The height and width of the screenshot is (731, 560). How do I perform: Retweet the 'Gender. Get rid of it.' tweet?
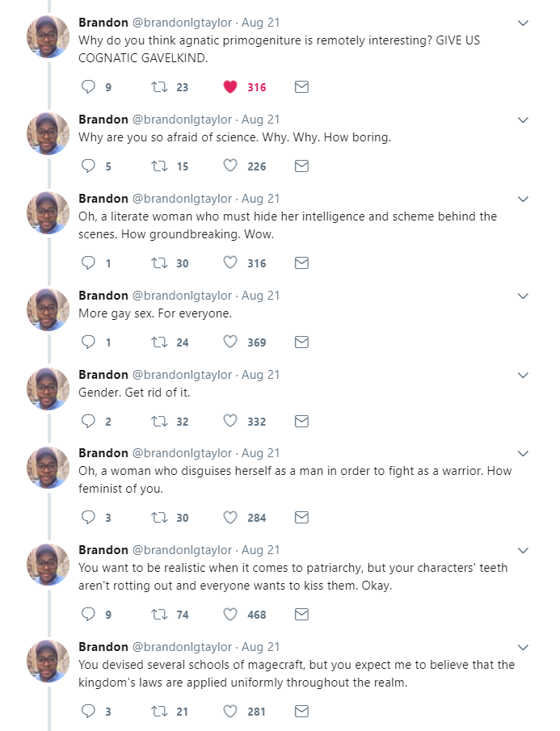click(158, 422)
